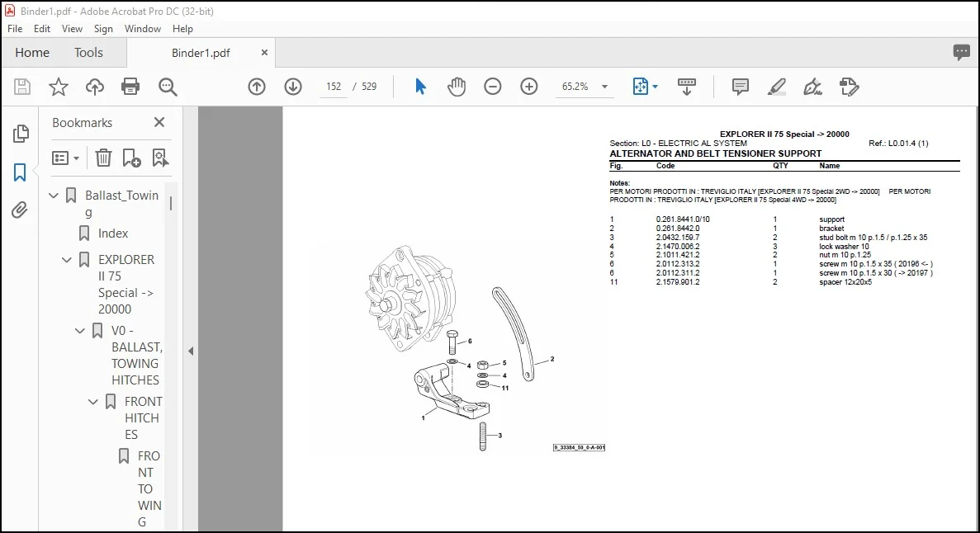This screenshot has width=980, height=533.
Task: Select the Highlight text tool
Action: pyautogui.click(x=776, y=87)
